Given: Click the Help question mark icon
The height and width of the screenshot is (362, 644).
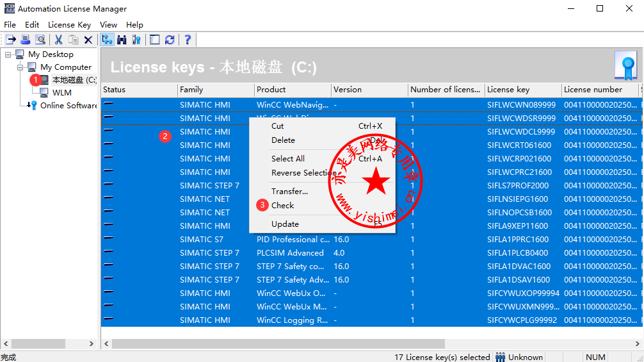Looking at the screenshot, I should 188,40.
